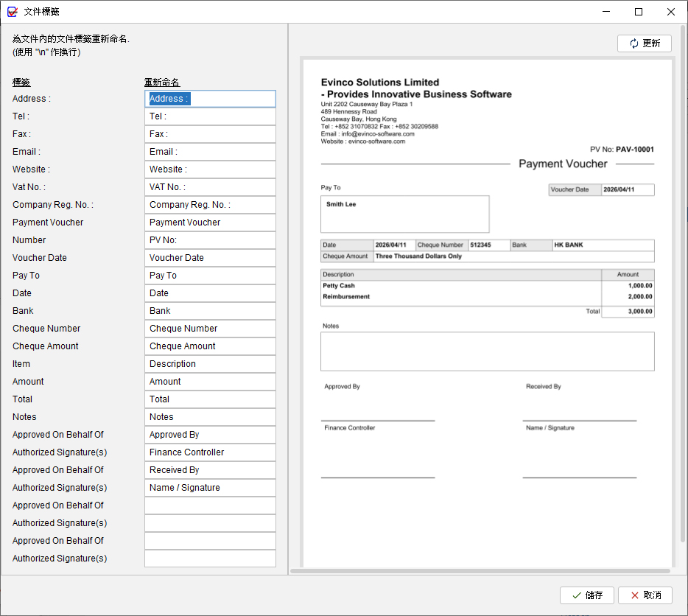Viewport: 688px width, 616px height.
Task: Click the 3,000.00 total in the preview
Action: click(x=640, y=311)
